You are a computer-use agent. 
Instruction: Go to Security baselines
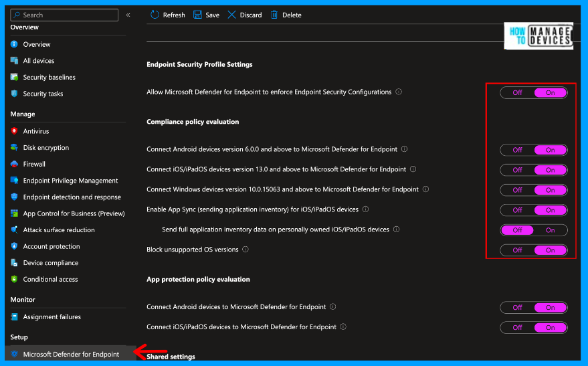(x=49, y=77)
